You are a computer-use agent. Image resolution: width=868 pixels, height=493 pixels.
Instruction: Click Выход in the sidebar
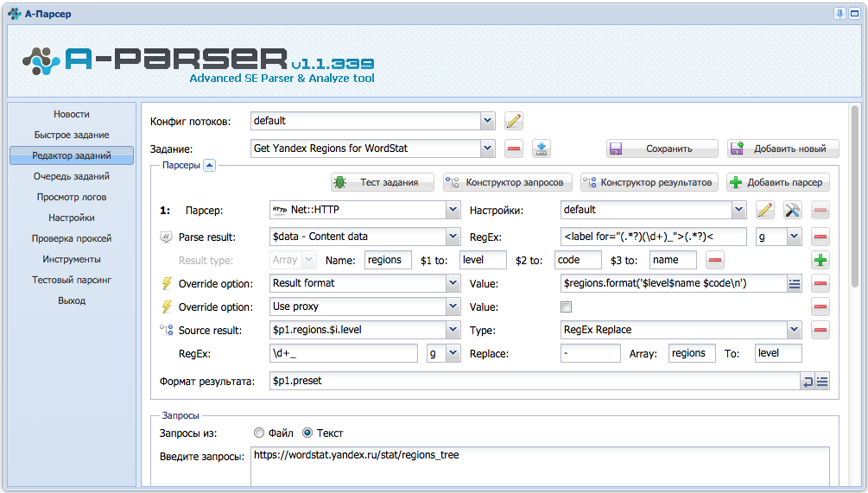point(72,300)
